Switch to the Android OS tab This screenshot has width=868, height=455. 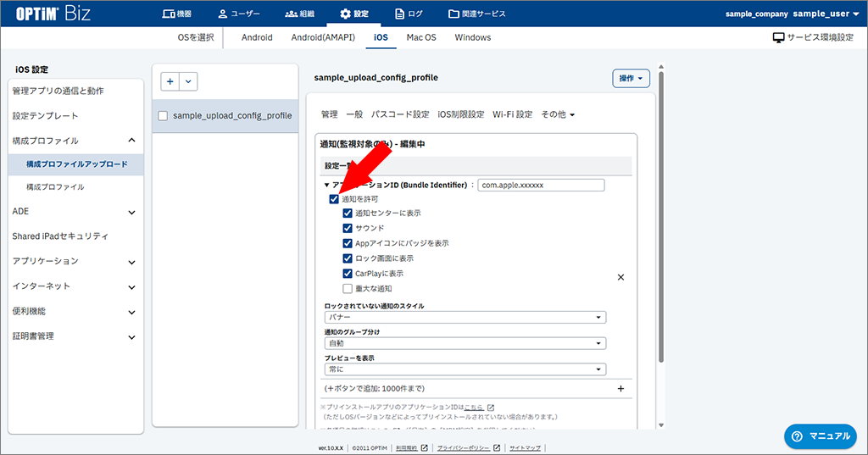coord(257,37)
